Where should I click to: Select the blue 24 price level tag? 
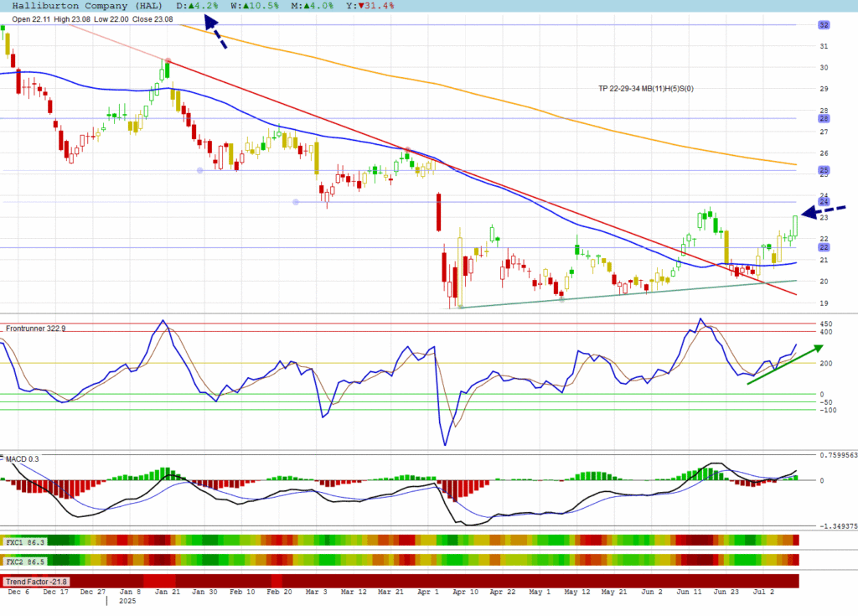coord(824,201)
